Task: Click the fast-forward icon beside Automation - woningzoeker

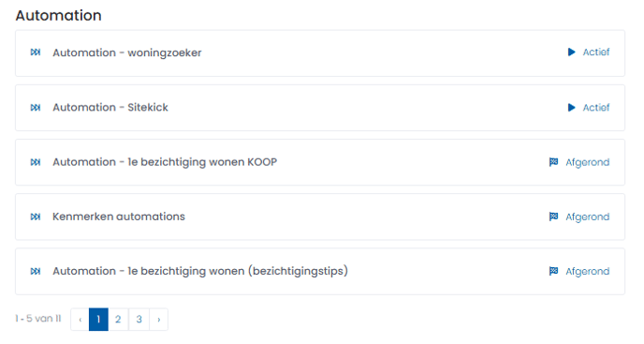Action: pyautogui.click(x=36, y=52)
